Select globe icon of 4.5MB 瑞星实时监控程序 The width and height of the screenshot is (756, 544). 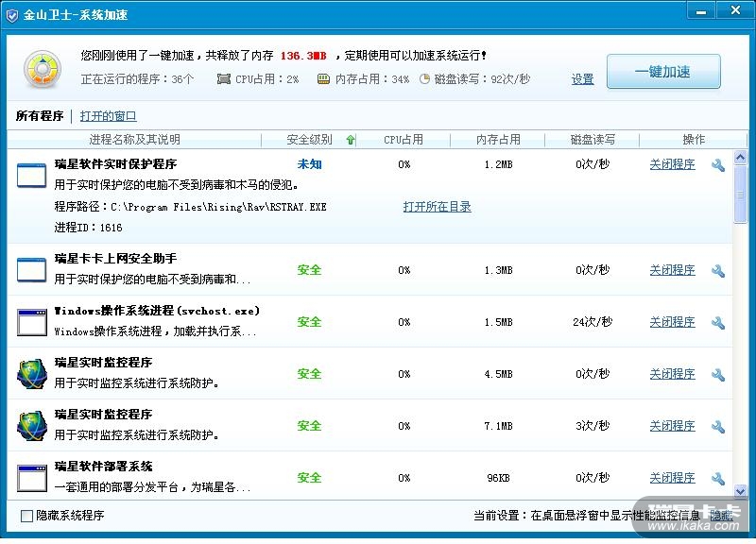click(x=32, y=374)
